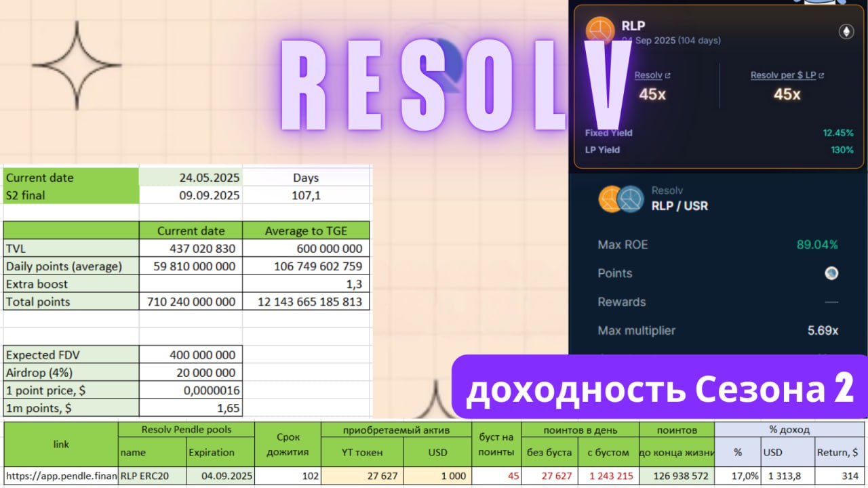The width and height of the screenshot is (868, 488).
Task: Select the 'Days' header cell
Action: click(x=307, y=178)
